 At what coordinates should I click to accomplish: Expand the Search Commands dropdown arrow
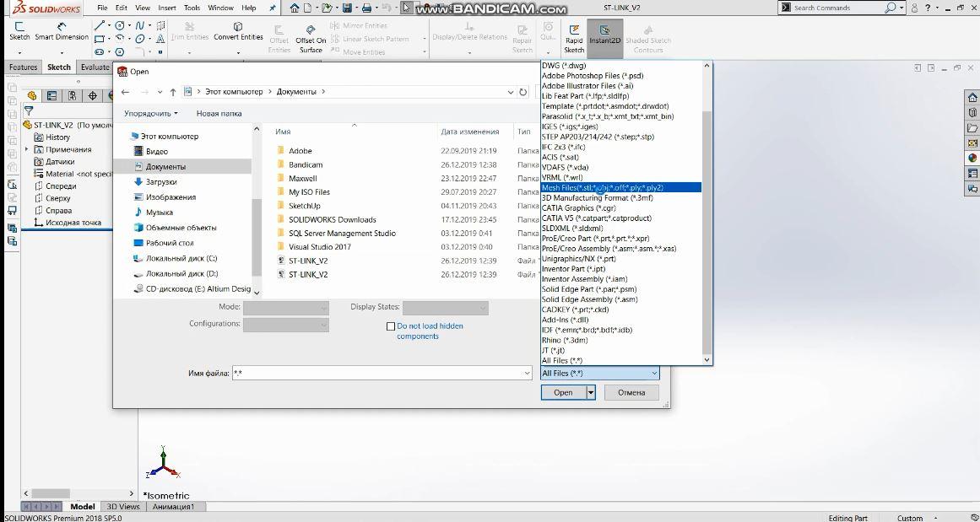pyautogui.click(x=901, y=8)
